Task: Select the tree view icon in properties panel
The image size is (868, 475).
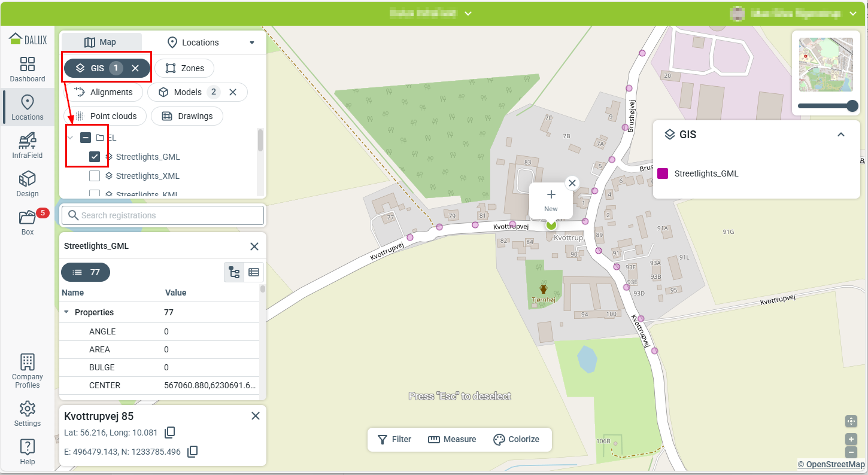Action: pos(234,272)
